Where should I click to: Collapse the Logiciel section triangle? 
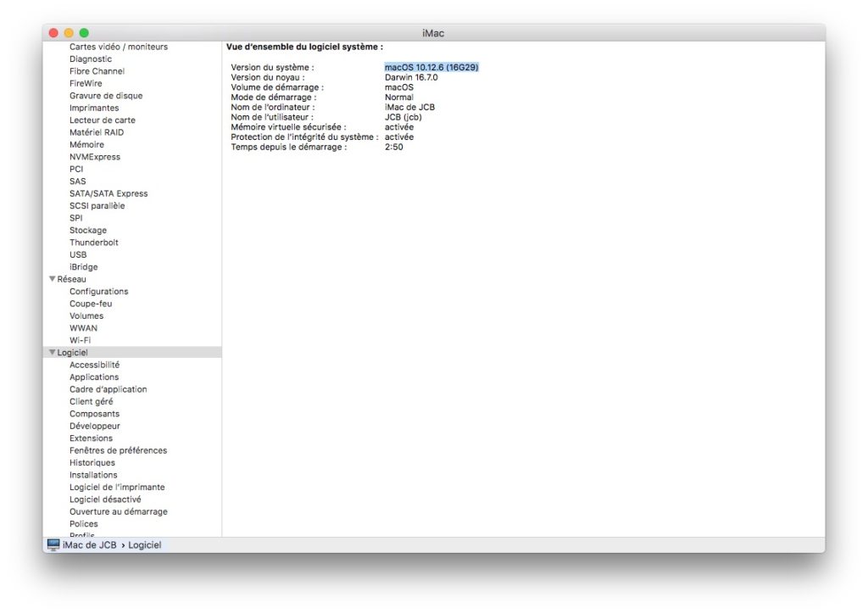click(52, 352)
